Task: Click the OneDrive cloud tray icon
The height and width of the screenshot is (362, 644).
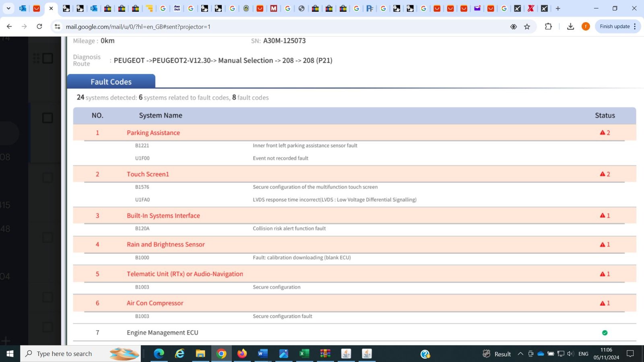Action: 541,354
